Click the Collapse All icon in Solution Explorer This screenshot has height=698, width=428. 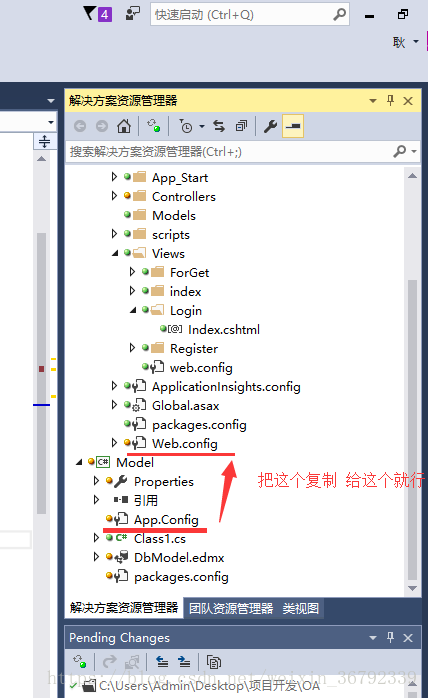point(241,126)
